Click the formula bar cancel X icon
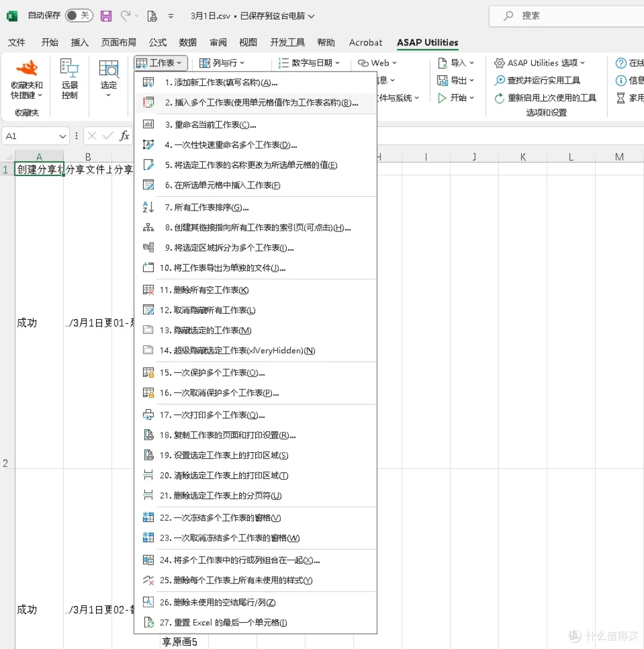This screenshot has width=644, height=649. [x=92, y=136]
